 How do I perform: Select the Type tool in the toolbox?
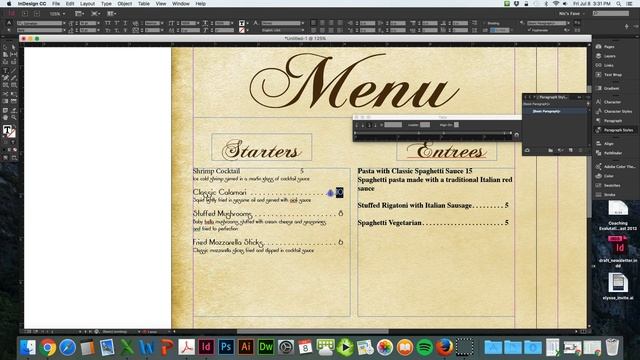[x=5, y=70]
